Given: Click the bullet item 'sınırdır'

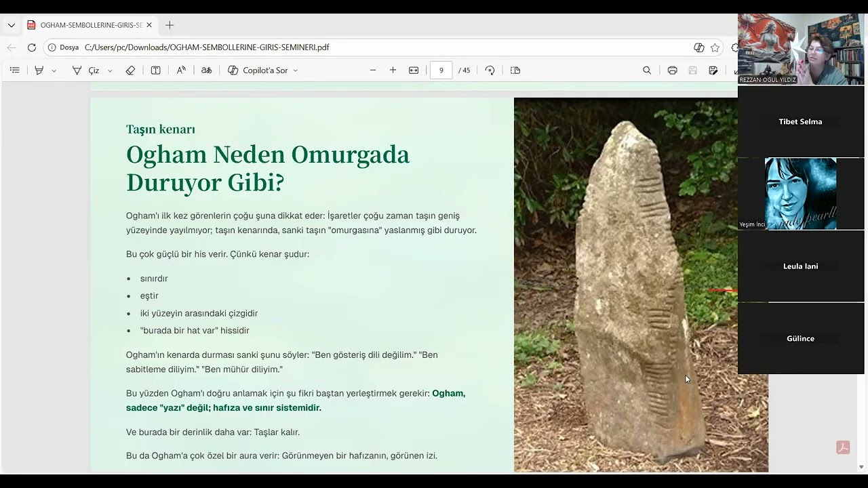Looking at the screenshot, I should 154,279.
